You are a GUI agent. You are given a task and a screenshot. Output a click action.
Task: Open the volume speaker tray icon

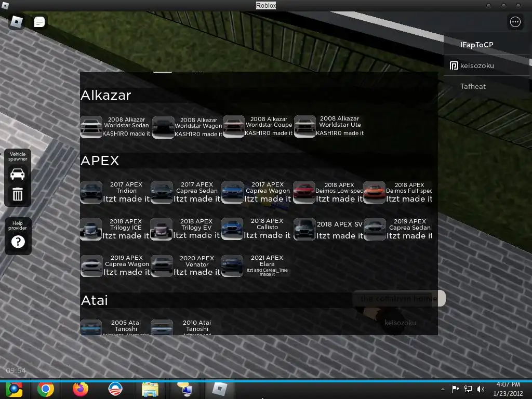tap(481, 389)
